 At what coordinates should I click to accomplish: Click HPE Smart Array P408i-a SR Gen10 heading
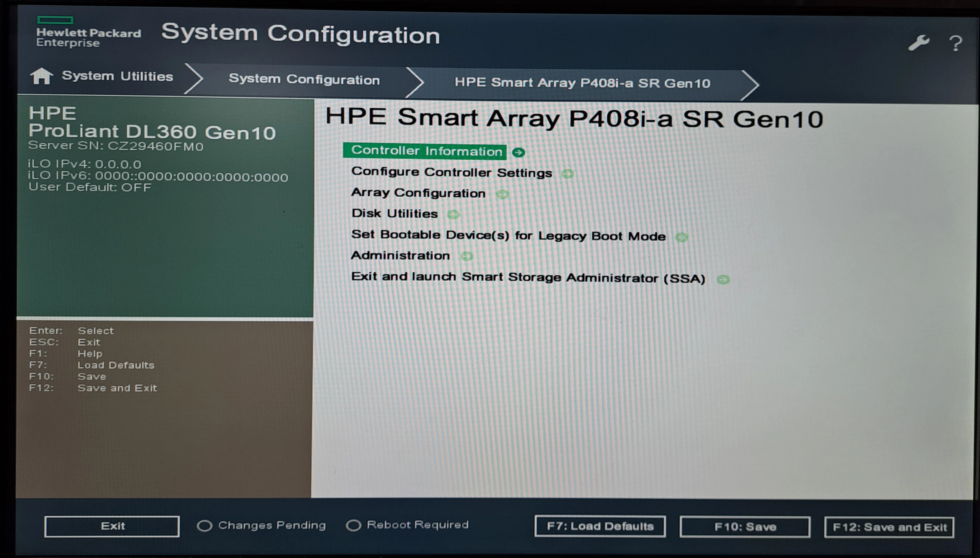(574, 118)
